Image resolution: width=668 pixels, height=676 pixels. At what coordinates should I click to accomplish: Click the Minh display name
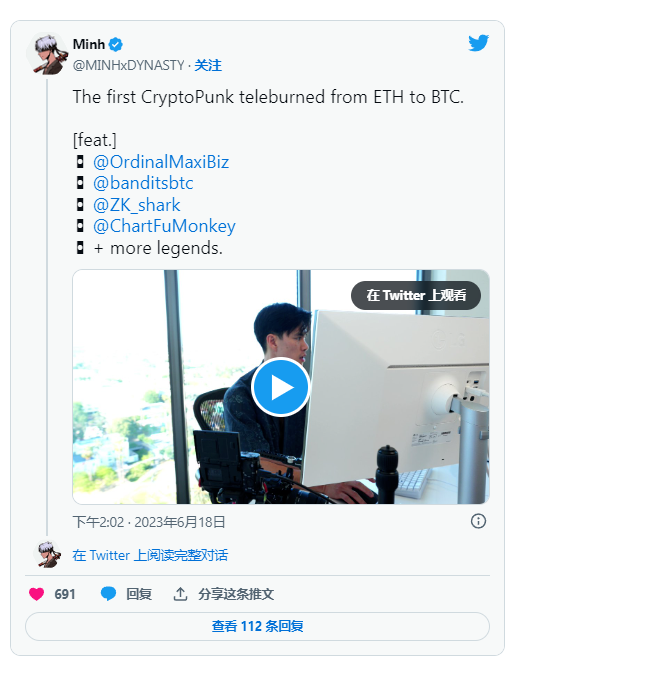click(x=89, y=44)
